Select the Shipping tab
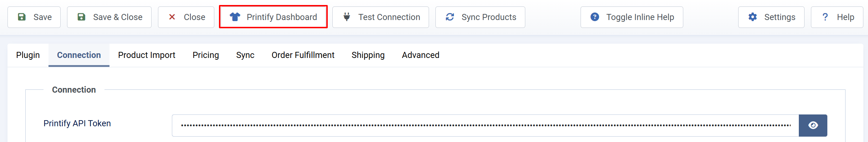The height and width of the screenshot is (142, 868). 368,55
